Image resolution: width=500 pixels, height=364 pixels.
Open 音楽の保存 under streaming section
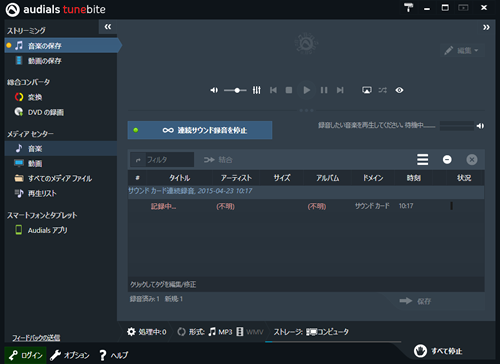62,46
